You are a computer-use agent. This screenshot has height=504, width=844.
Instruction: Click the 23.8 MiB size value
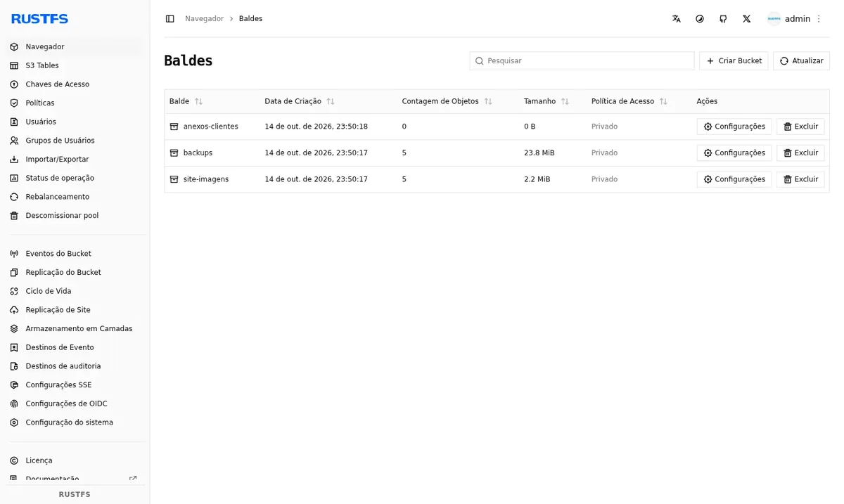(539, 153)
